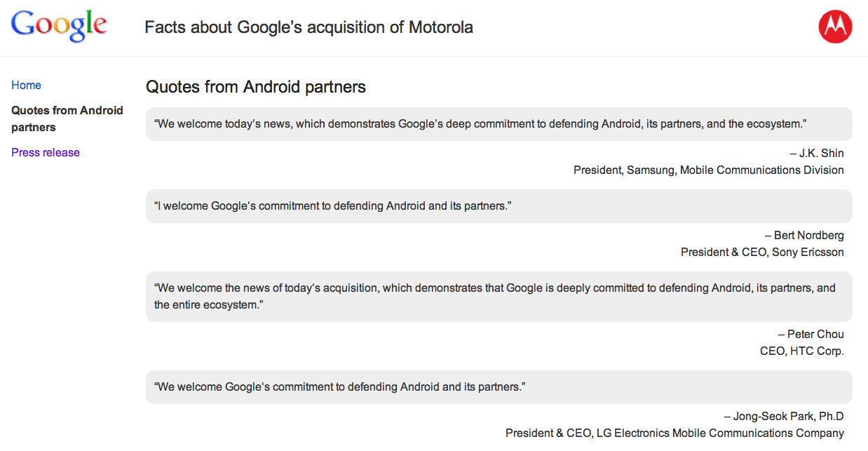Click the J.K. Shin attribution name
868x451 pixels.
[817, 153]
